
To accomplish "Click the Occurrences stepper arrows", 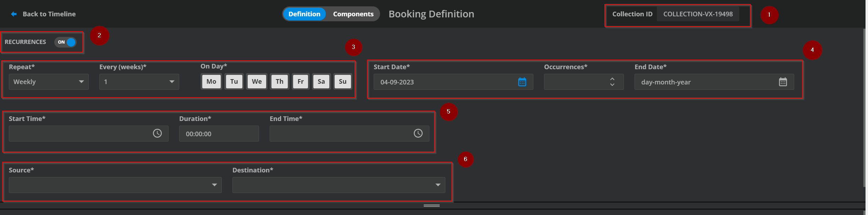I will click(x=612, y=82).
